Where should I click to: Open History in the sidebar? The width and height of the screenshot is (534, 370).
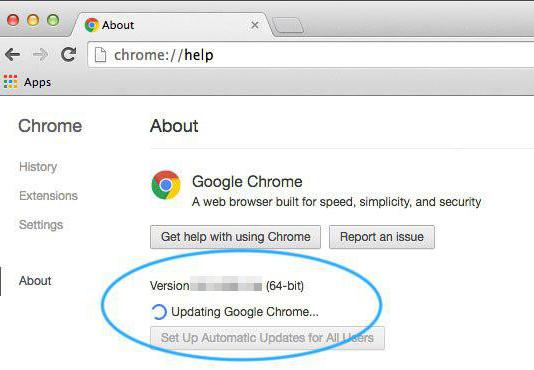coord(38,167)
